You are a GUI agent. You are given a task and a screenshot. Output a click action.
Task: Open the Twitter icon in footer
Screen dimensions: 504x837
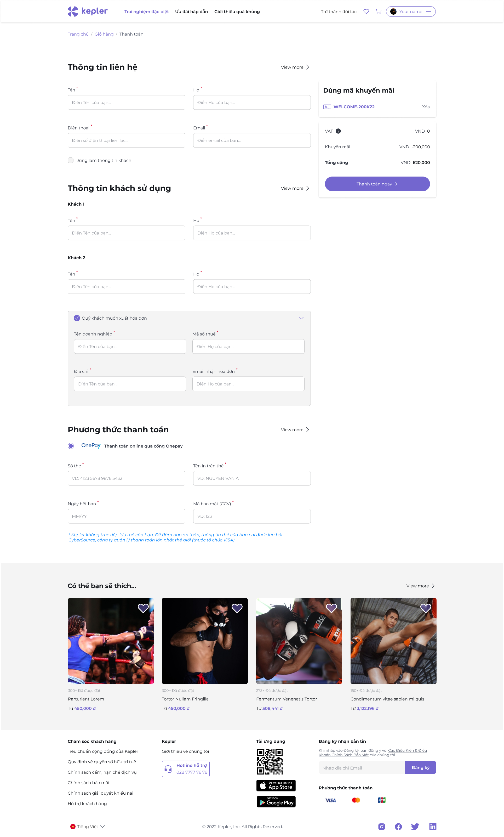(x=415, y=827)
